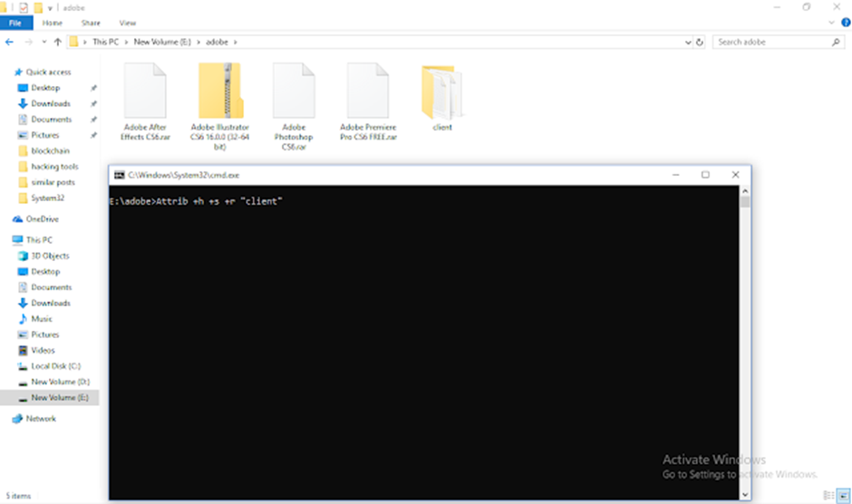The image size is (852, 504).
Task: Click the properties checkmark icon in title bar
Action: click(x=23, y=7)
